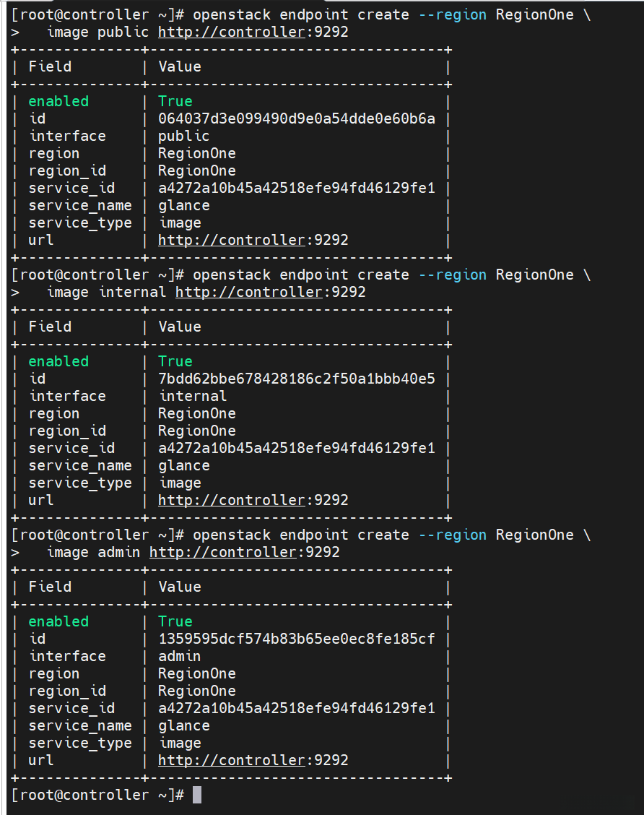Screen dimensions: 644x815
Task: Select the 'glance' service_name value in the second table
Action: click(184, 465)
